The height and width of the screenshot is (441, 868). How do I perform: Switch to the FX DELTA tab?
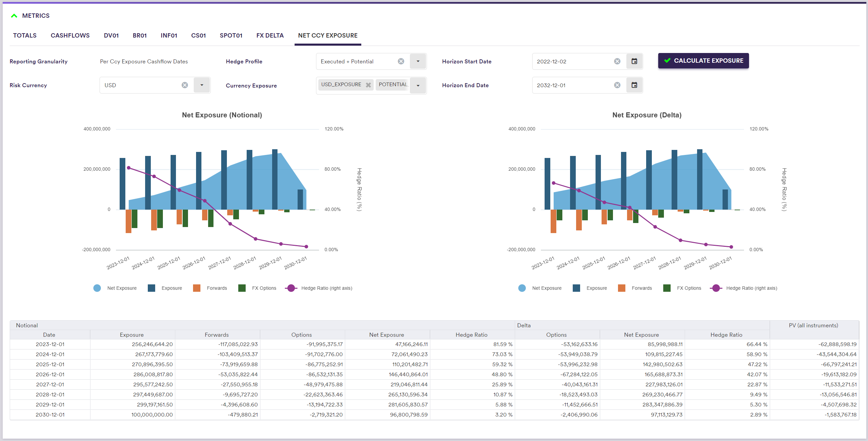coord(269,36)
